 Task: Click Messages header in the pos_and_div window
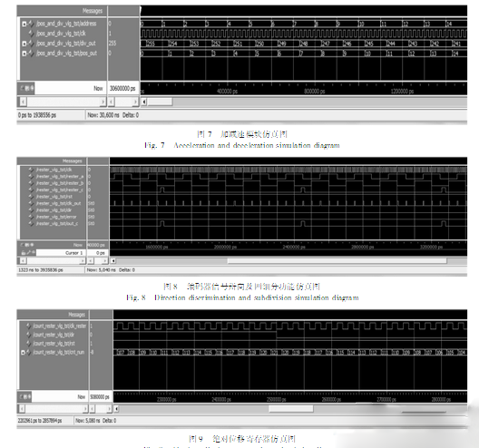(x=93, y=11)
